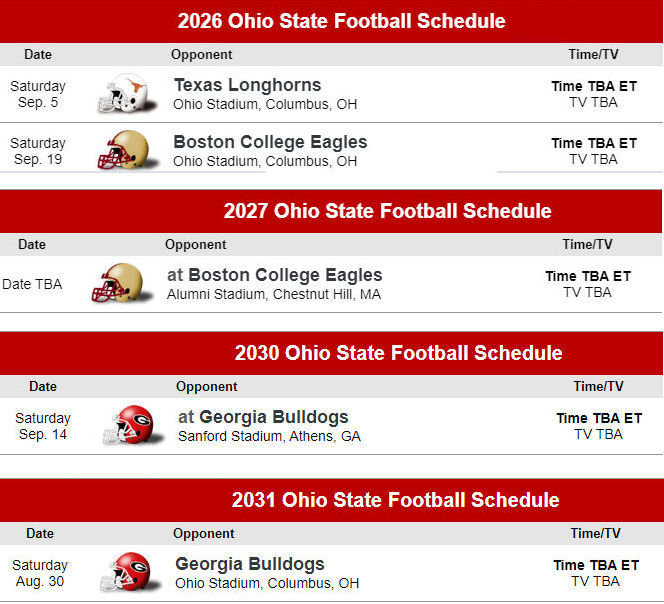This screenshot has width=664, height=604.
Task: Click the Saturday Sep. 5 date cell
Action: (x=38, y=94)
